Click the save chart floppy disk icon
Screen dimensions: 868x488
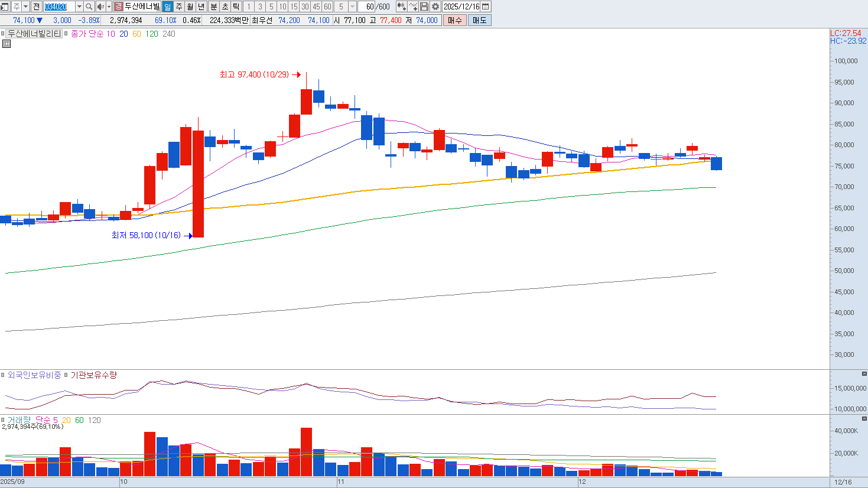pos(424,6)
